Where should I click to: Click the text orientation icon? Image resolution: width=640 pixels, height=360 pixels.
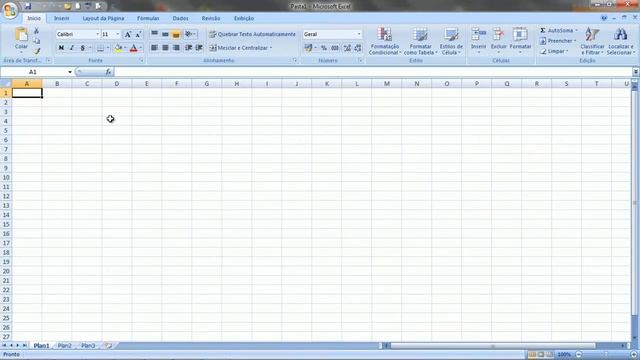tap(190, 34)
